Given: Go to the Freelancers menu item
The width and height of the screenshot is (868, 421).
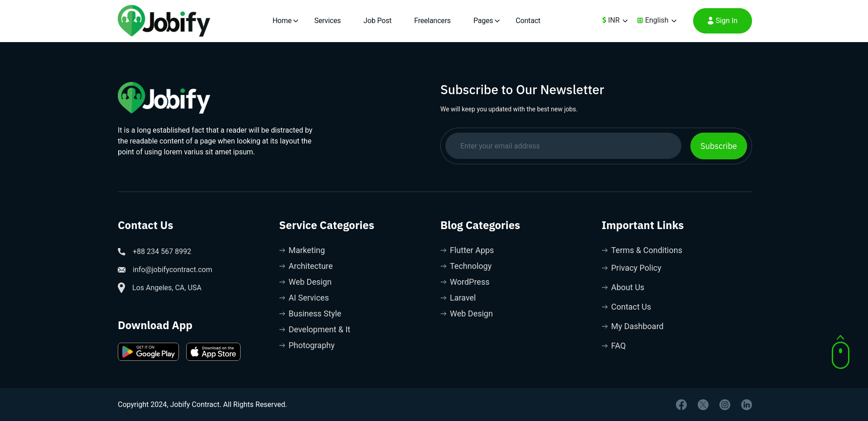Looking at the screenshot, I should [x=432, y=21].
